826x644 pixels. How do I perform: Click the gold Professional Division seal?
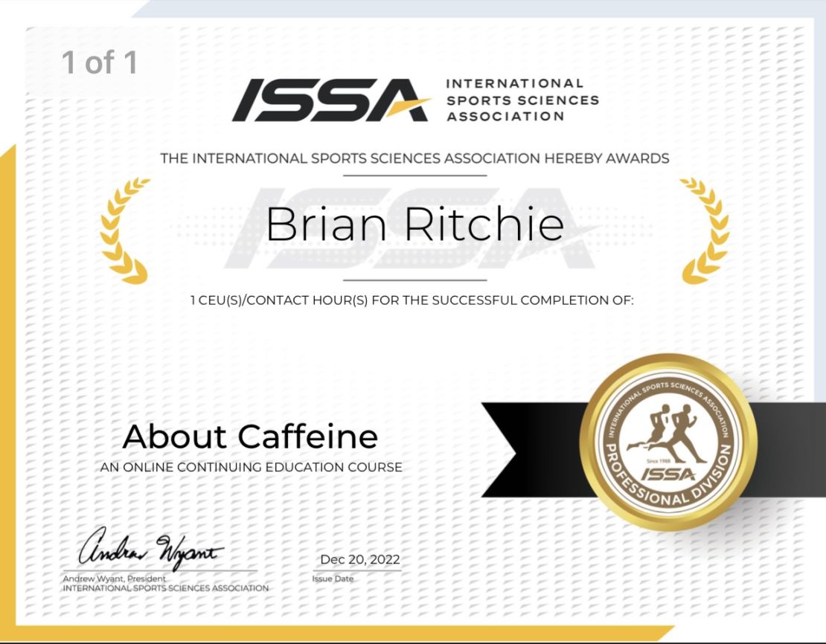point(668,443)
